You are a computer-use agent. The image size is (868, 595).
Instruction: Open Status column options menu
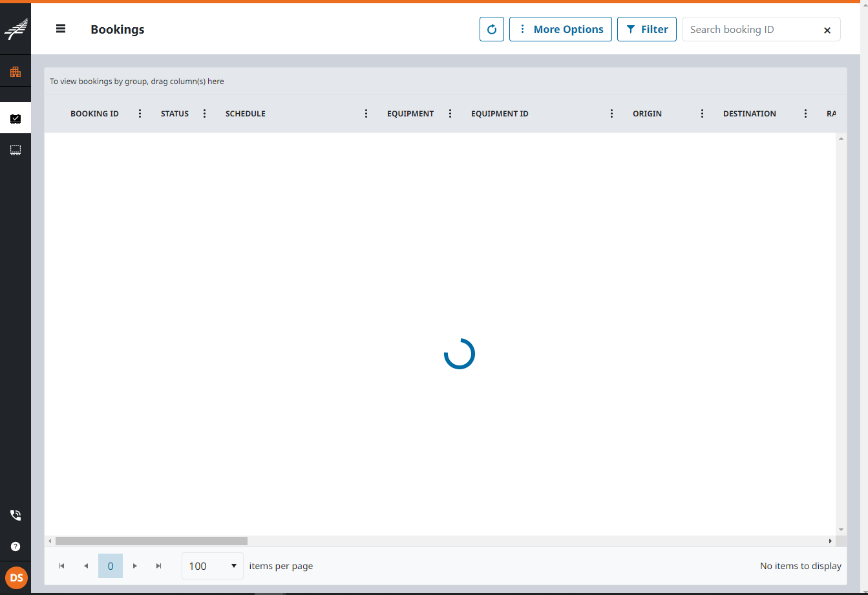204,114
